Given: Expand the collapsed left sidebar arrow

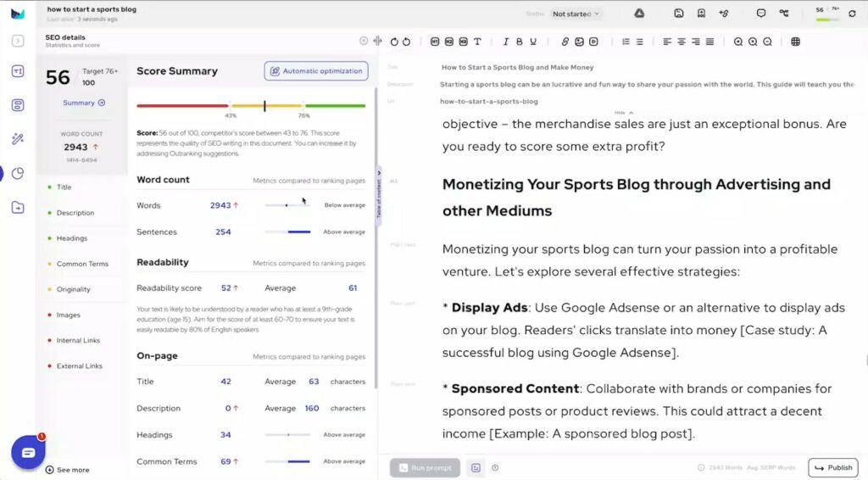Looking at the screenshot, I should point(18,41).
